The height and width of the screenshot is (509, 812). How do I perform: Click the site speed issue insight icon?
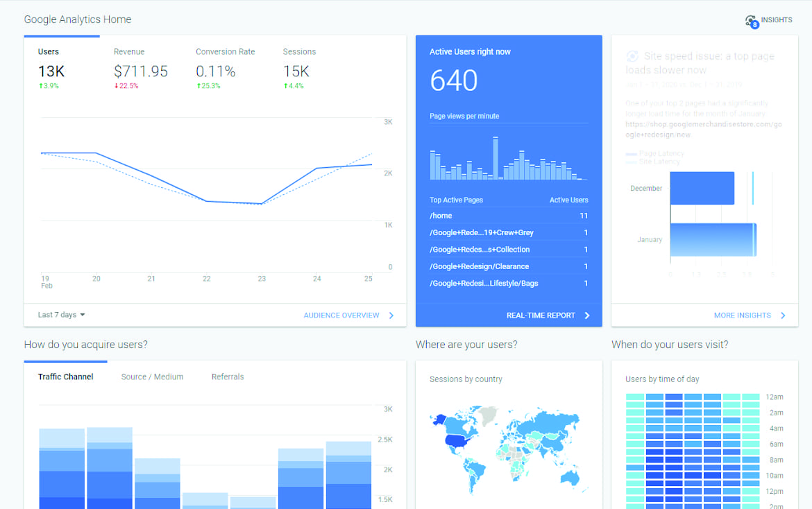pos(632,56)
